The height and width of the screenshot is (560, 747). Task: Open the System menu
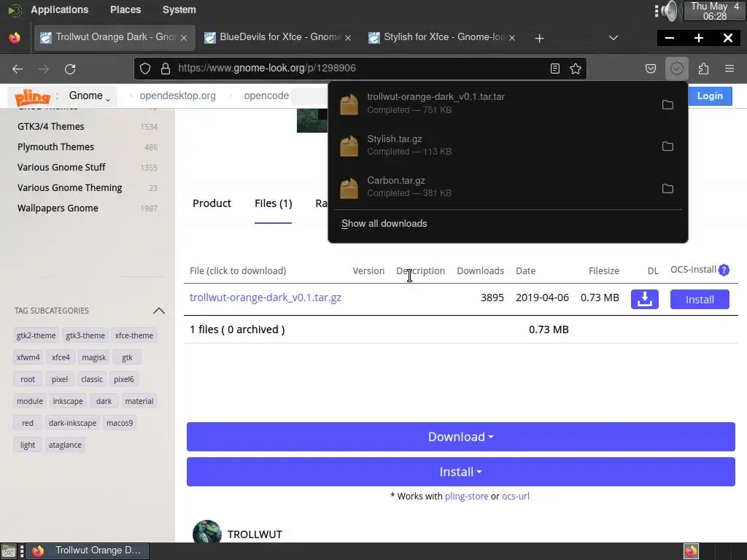[x=179, y=9]
